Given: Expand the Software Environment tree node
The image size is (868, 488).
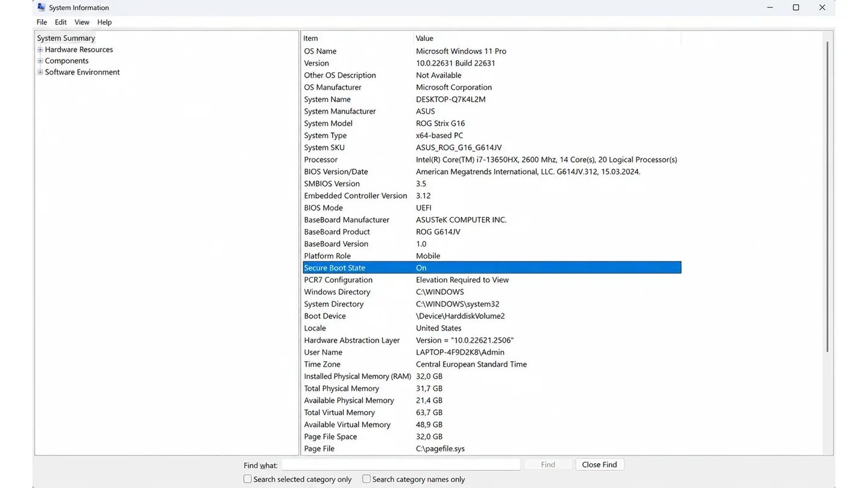Looking at the screenshot, I should (40, 72).
